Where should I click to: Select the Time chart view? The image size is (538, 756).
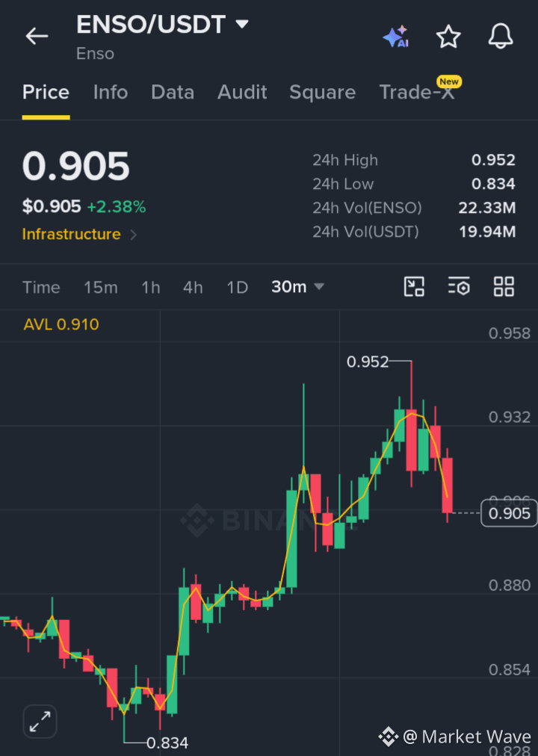pos(41,288)
